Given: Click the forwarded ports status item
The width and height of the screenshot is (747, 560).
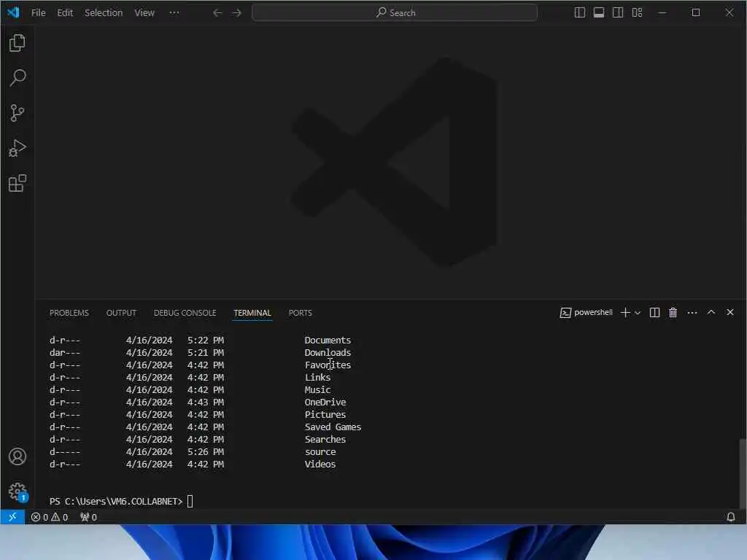Looking at the screenshot, I should [88, 517].
